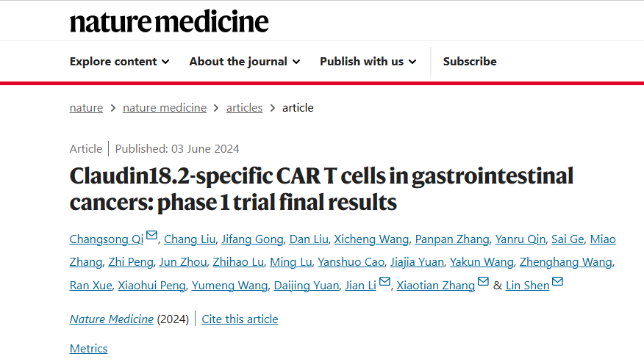644x362 pixels.
Task: Click the nature medicine logo
Action: pyautogui.click(x=169, y=21)
